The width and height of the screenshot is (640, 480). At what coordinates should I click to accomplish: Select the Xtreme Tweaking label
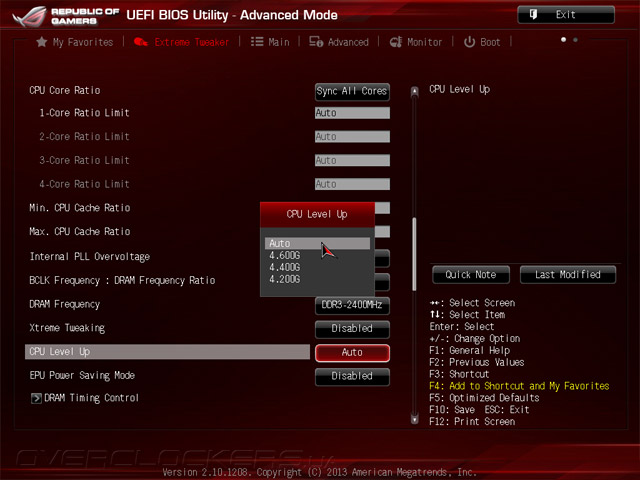click(x=67, y=328)
